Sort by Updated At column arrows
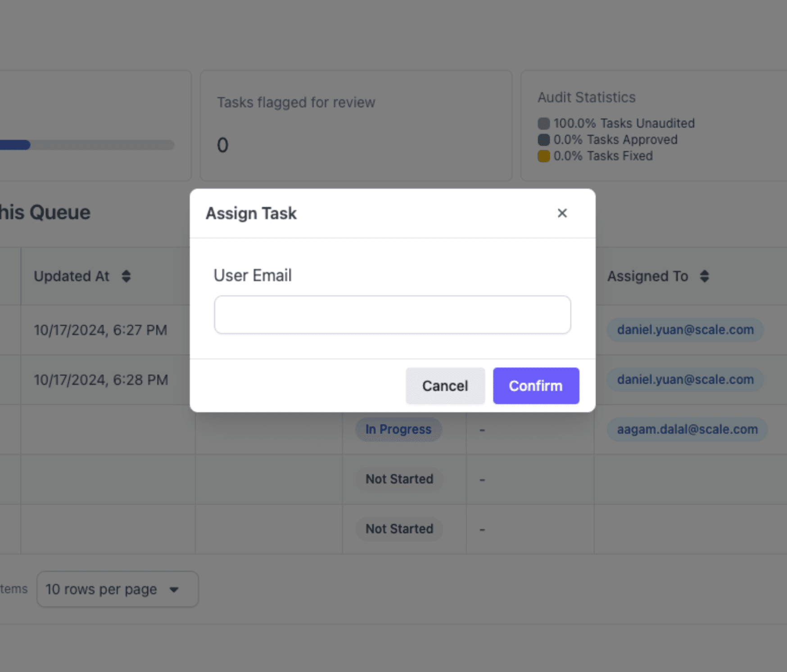Screen dimensions: 787x672 point(126,276)
